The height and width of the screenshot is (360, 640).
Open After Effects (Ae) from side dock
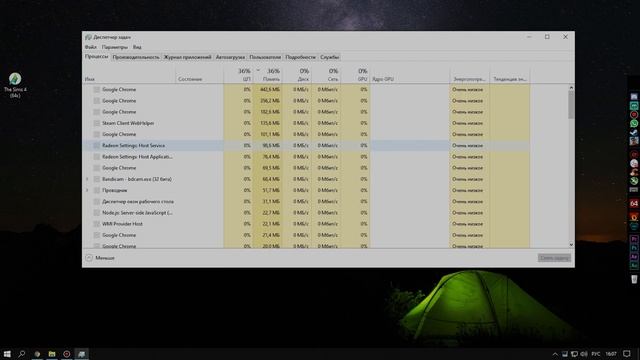click(x=634, y=257)
